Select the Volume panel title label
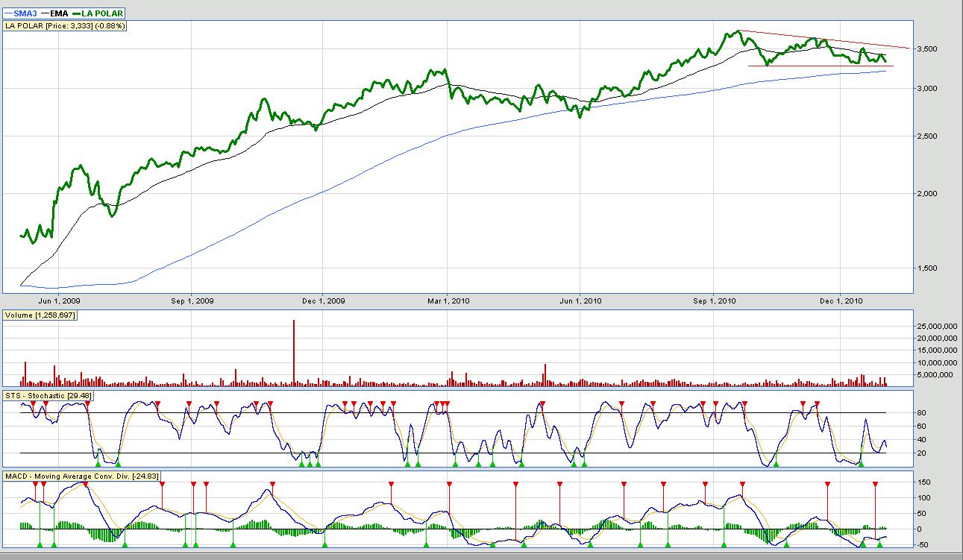 pos(40,315)
